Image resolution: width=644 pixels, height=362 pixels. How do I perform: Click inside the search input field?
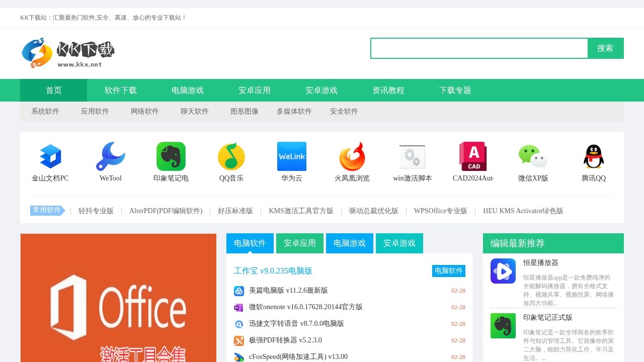tap(478, 48)
